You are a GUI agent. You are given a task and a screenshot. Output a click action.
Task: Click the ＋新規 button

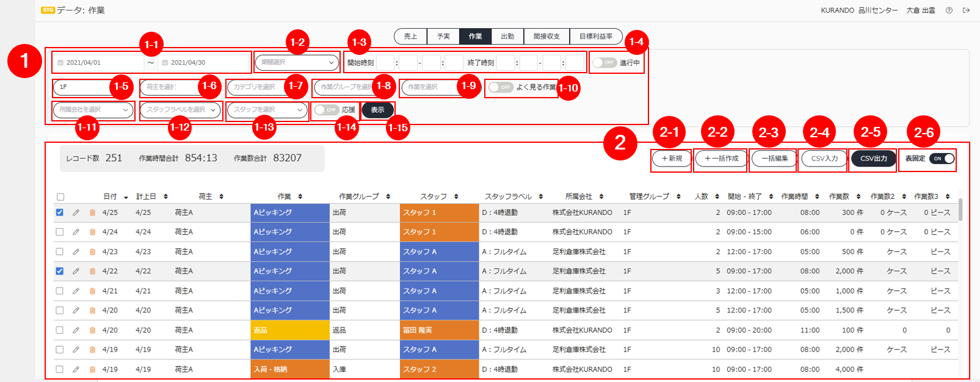(x=672, y=159)
